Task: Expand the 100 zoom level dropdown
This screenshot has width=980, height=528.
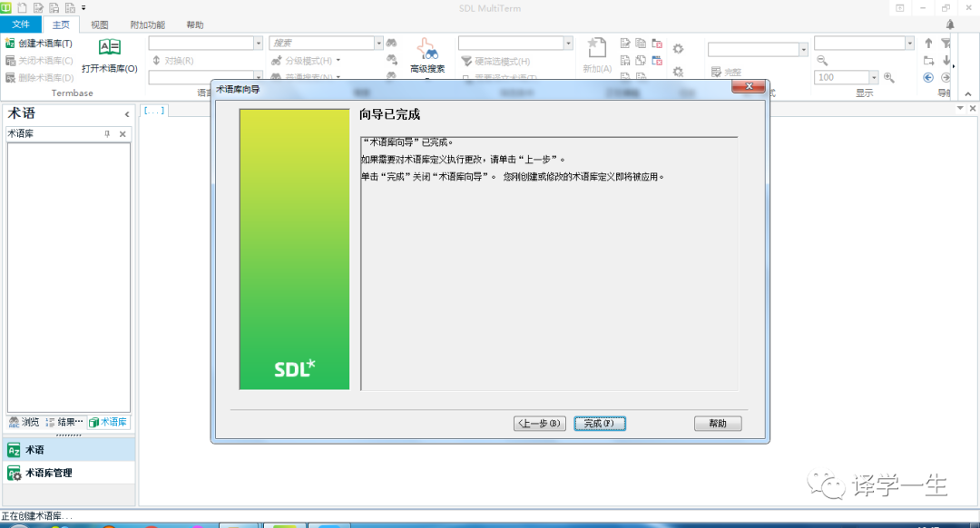Action: 874,77
